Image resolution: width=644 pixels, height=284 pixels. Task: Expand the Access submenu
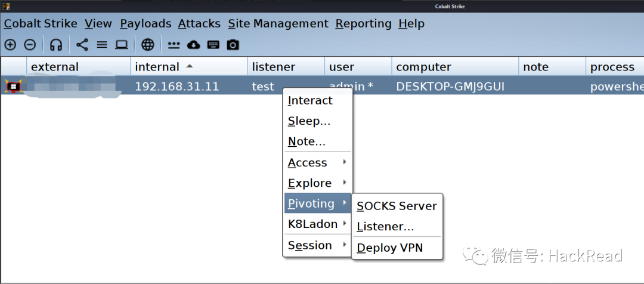[x=317, y=163]
